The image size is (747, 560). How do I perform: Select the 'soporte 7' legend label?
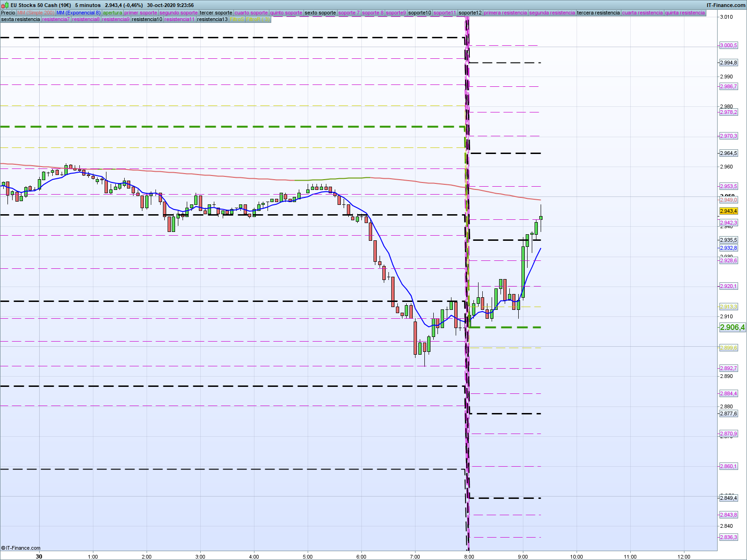[x=349, y=13]
